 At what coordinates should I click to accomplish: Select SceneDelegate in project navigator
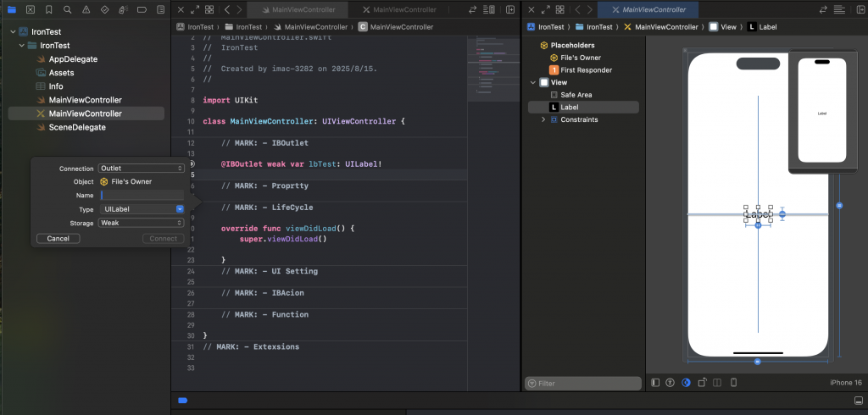point(77,127)
